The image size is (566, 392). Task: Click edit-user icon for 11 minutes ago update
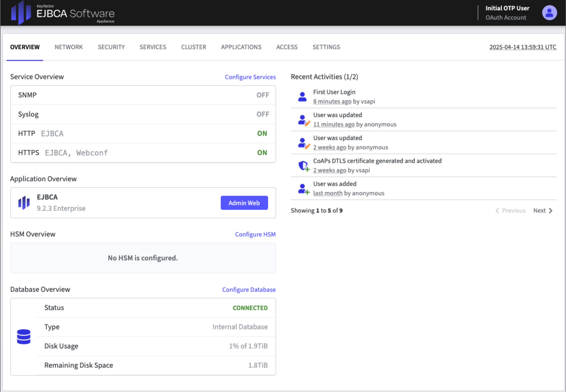coord(304,120)
